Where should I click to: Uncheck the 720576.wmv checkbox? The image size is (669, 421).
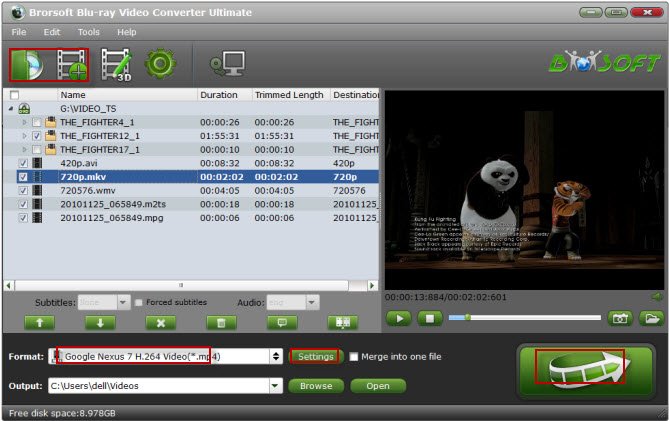pos(23,191)
